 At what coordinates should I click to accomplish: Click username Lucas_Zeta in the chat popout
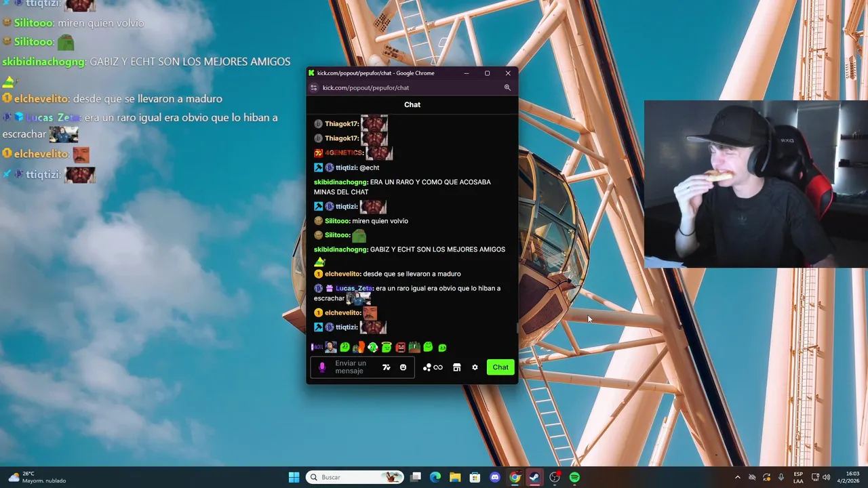[354, 288]
